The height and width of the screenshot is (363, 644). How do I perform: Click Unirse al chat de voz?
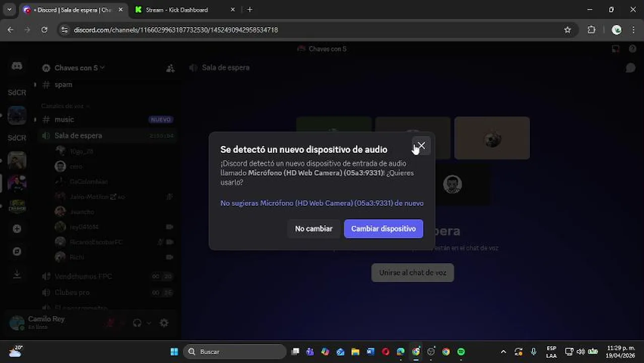(x=413, y=273)
